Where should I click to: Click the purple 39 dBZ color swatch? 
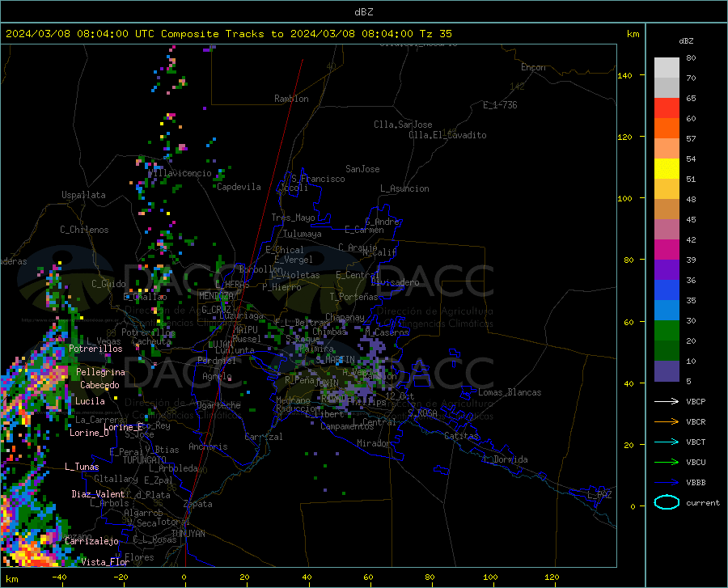point(667,270)
